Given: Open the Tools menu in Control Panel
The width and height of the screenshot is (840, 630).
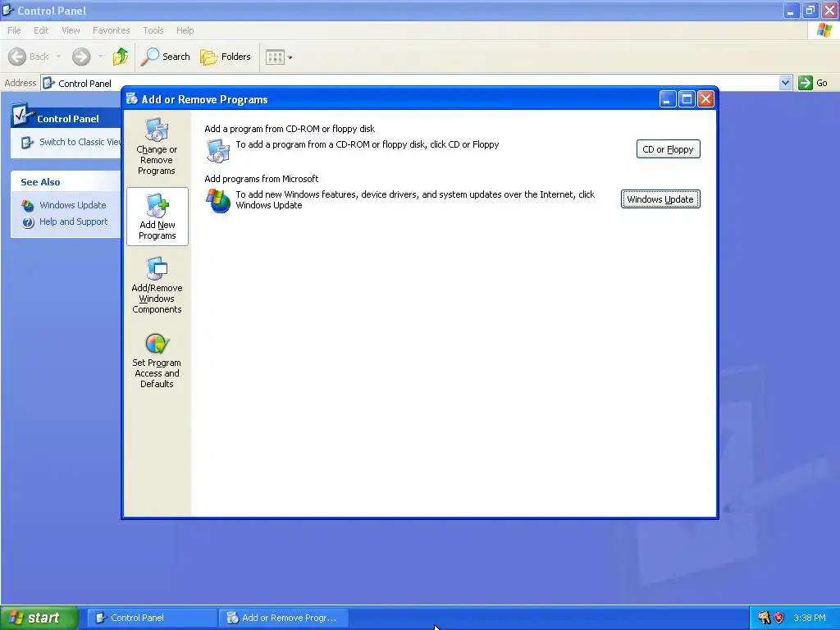Looking at the screenshot, I should coord(153,30).
